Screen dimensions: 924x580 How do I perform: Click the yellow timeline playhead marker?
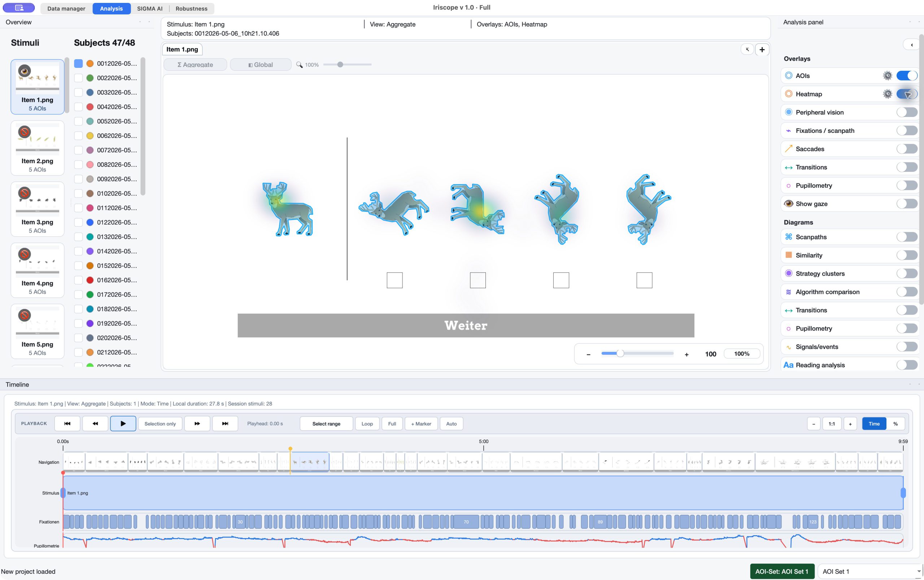(x=290, y=448)
